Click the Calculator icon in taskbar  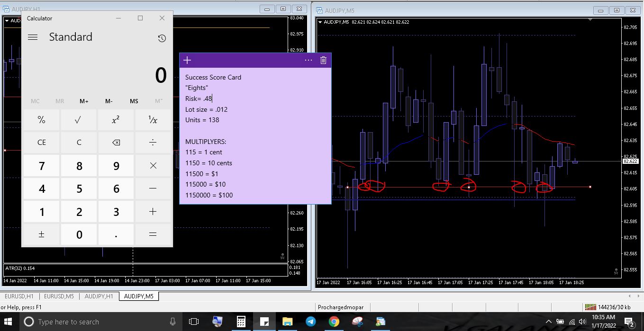[241, 322]
